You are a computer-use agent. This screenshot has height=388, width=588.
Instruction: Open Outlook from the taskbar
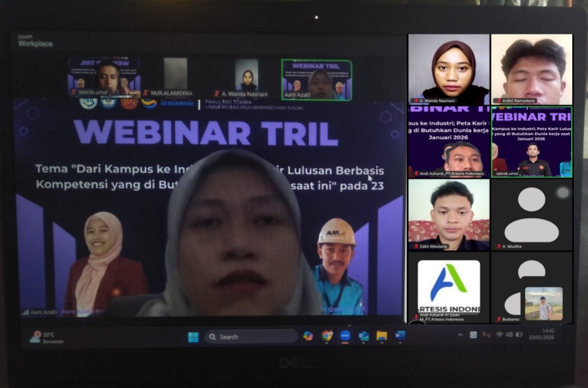coord(363,336)
